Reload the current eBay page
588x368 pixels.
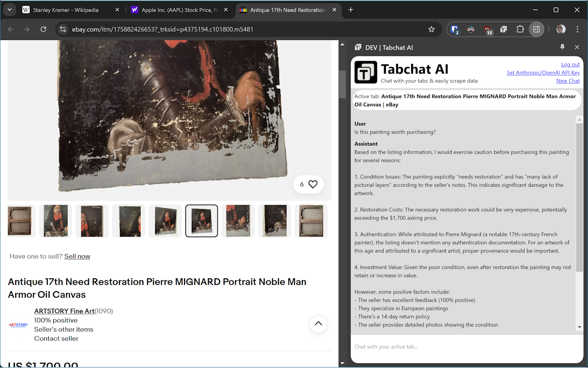[43, 29]
